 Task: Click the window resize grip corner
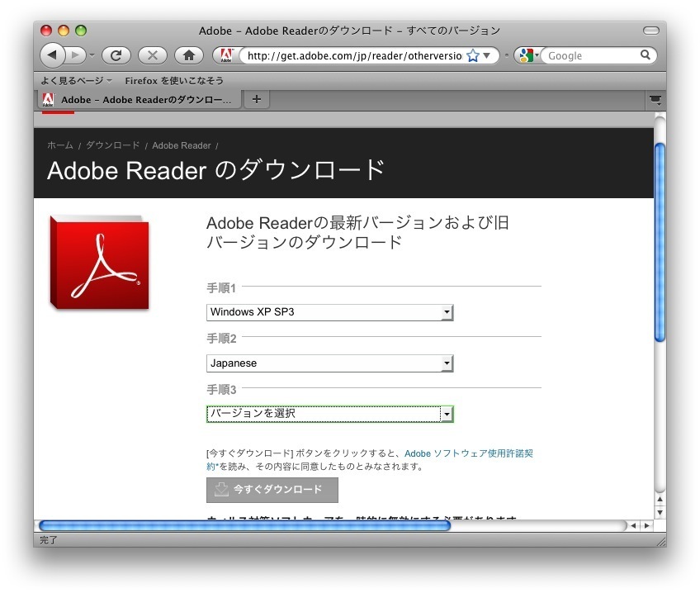tap(660, 541)
